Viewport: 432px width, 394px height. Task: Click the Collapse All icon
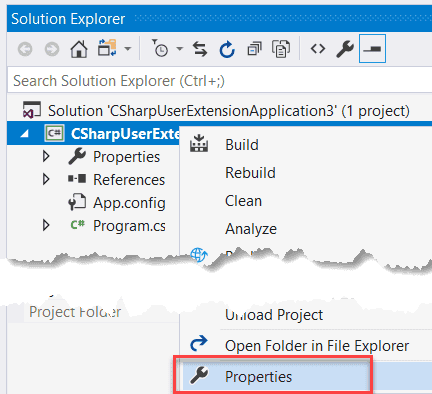254,49
